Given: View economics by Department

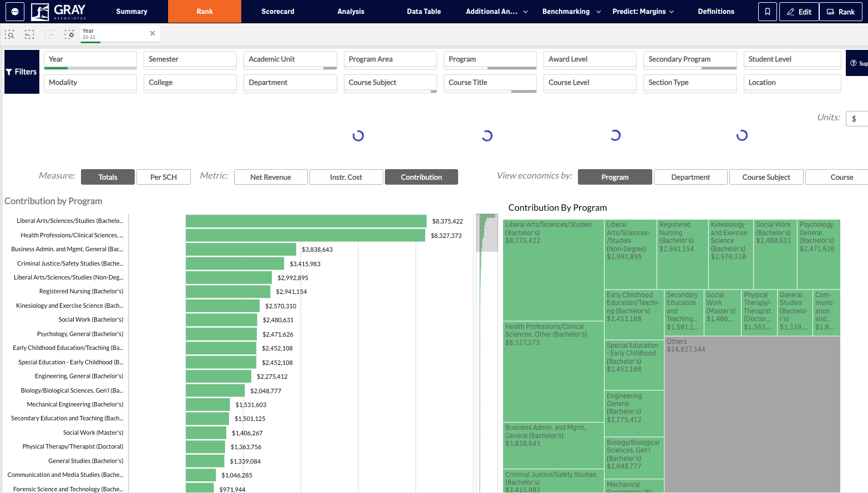Looking at the screenshot, I should point(691,177).
